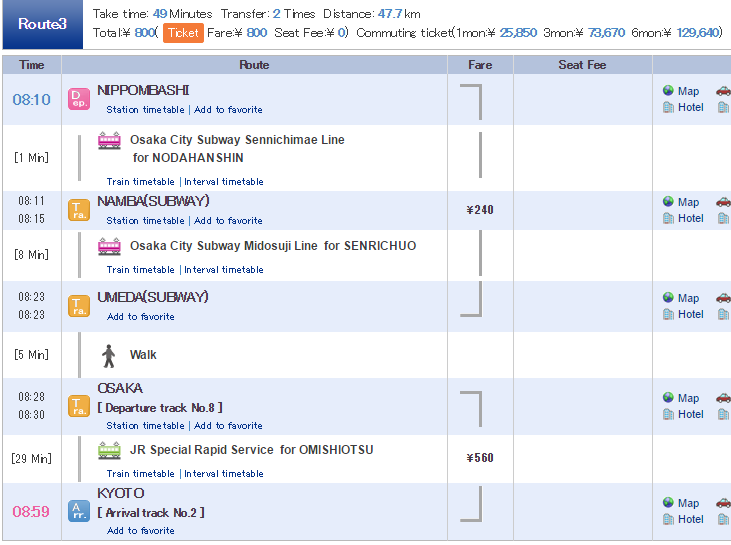Viewport: 731px width, 545px height.
Task: Click the 08:59 arrival time
Action: coord(31,512)
